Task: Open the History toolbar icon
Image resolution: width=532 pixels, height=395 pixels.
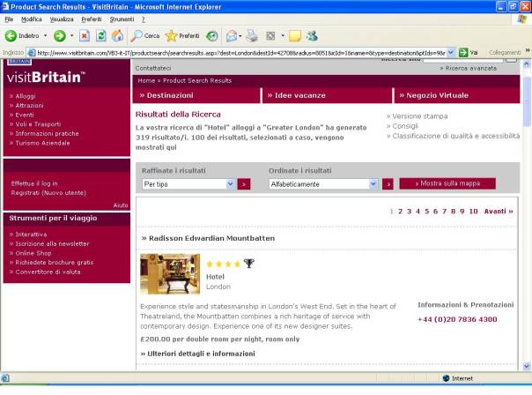Action: point(212,35)
